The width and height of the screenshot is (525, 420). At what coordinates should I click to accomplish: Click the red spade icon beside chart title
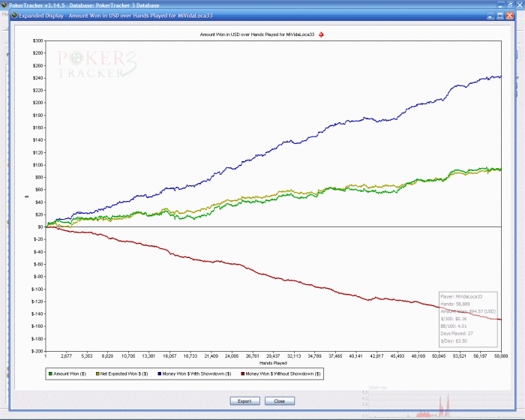(321, 34)
